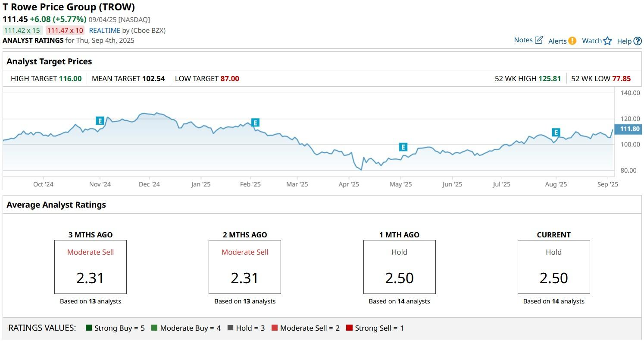Click the Watch star icon
Screen dimensions: 644x341
coord(607,41)
